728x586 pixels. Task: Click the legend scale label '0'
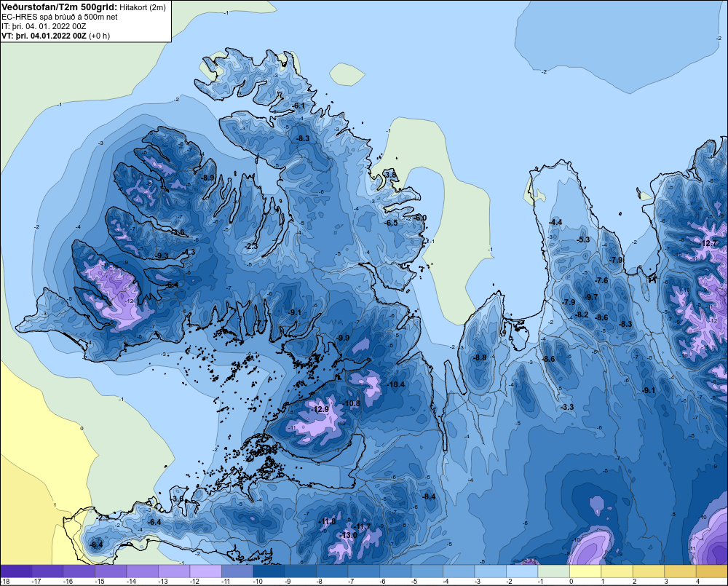pos(571,582)
